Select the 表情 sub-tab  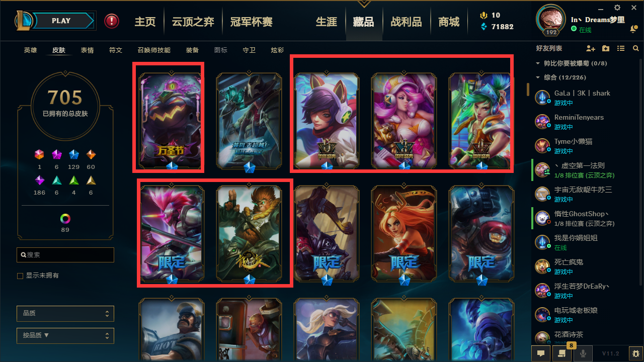(87, 50)
